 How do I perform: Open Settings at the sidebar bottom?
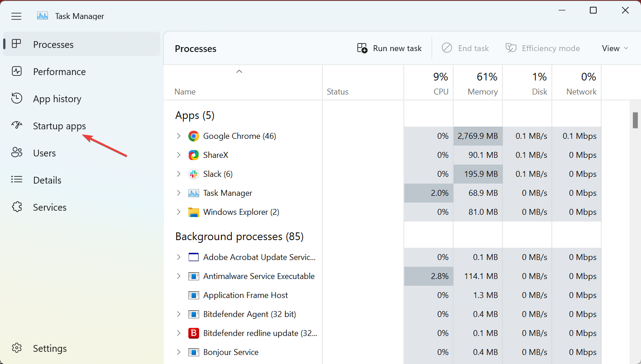tap(81, 348)
